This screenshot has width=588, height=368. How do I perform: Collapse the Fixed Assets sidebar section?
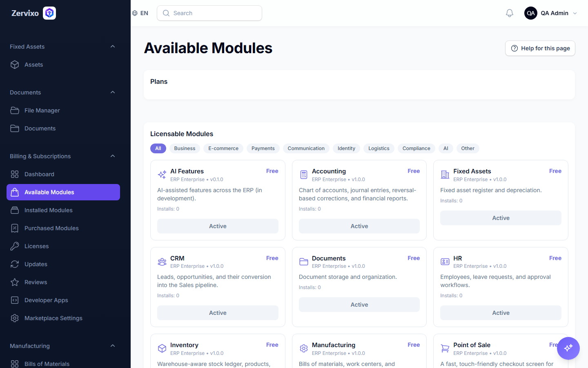pos(113,47)
